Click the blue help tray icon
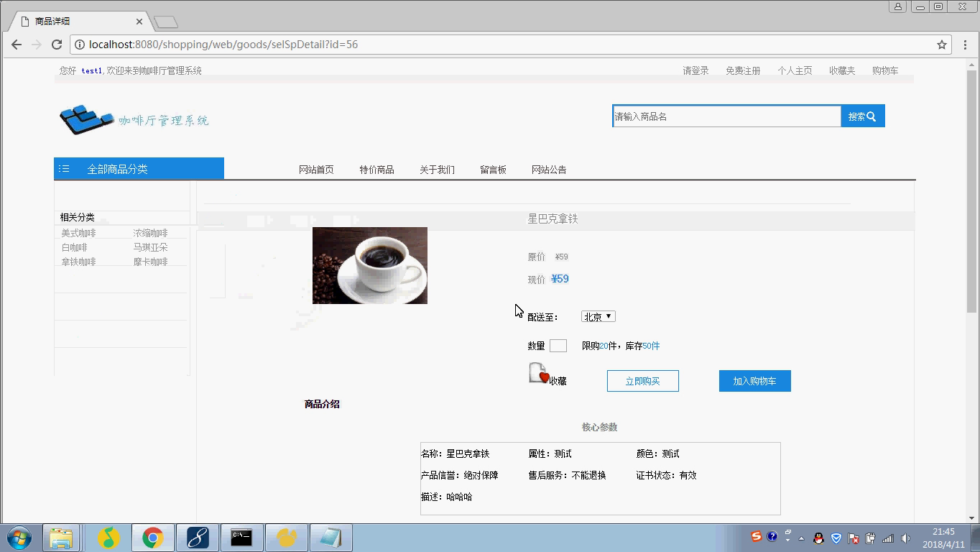 point(772,537)
